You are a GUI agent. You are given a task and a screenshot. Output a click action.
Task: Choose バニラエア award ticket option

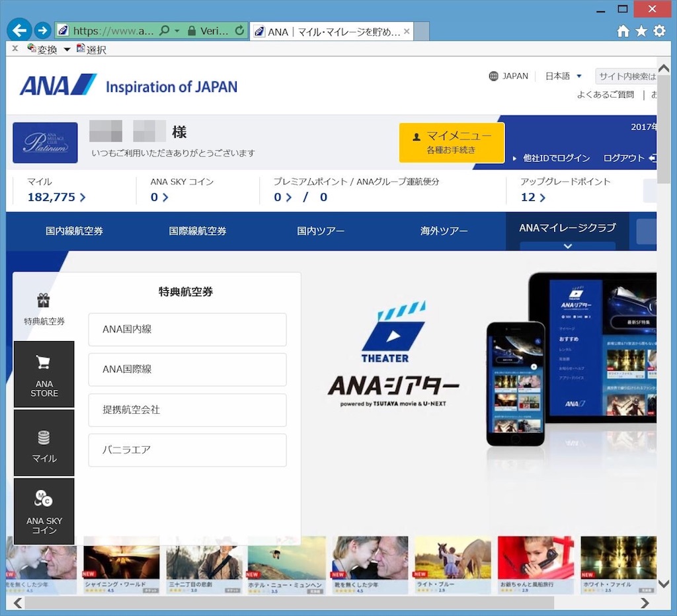point(187,450)
